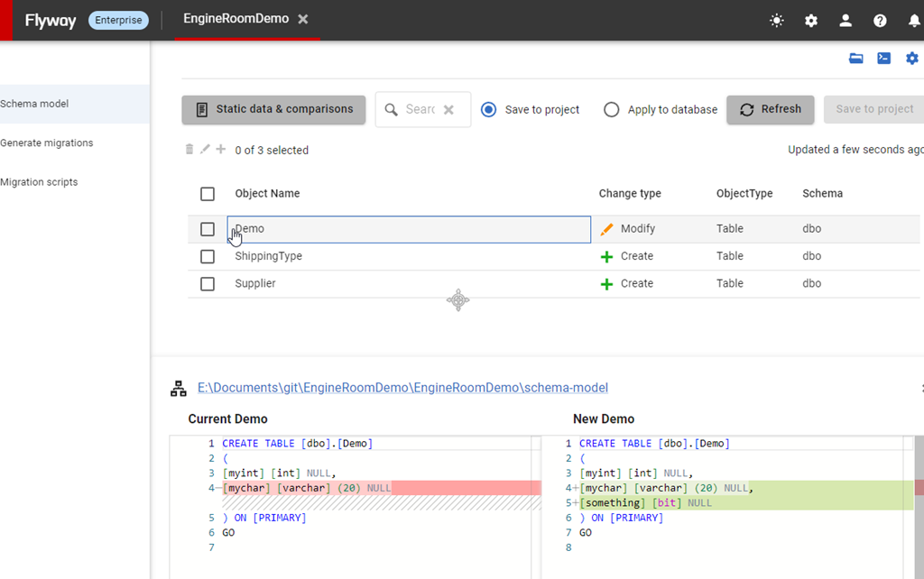The image size is (924, 579).
Task: Click the Static data & comparisons button
Action: tap(273, 110)
